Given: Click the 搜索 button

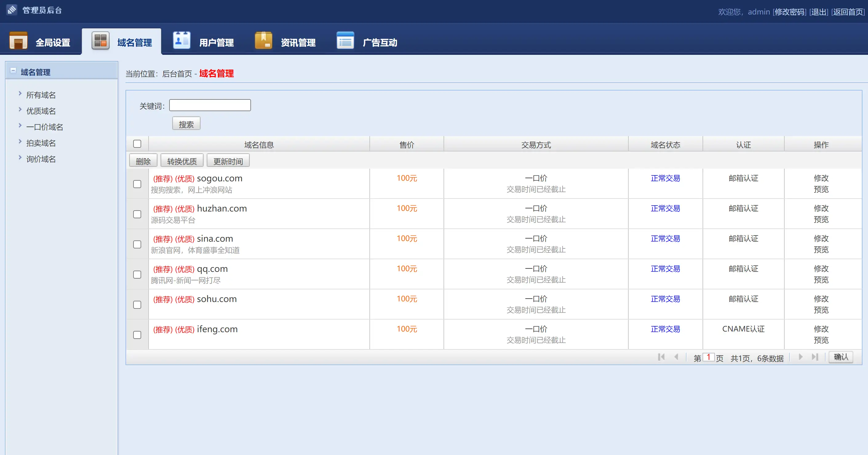Looking at the screenshot, I should (186, 123).
